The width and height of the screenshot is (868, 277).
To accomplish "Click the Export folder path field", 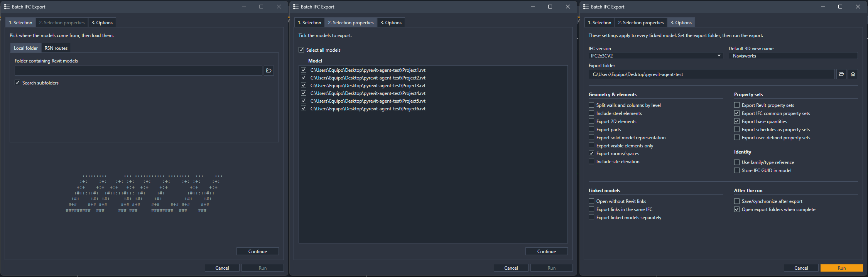I will (x=712, y=74).
